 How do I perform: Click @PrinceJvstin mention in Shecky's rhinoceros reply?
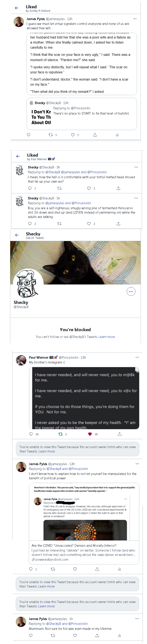point(81,203)
